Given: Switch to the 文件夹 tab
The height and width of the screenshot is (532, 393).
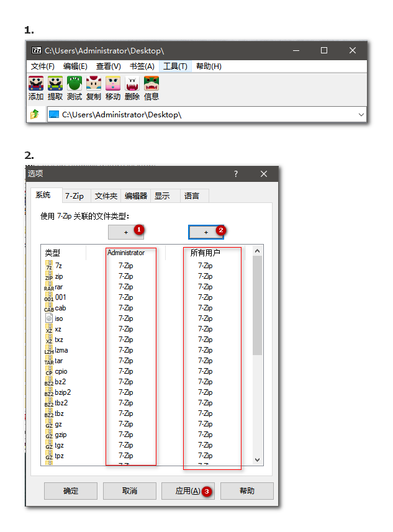Looking at the screenshot, I should (x=106, y=196).
